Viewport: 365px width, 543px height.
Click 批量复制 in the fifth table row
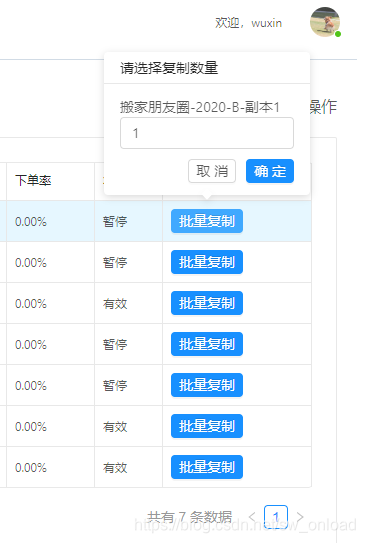207,385
